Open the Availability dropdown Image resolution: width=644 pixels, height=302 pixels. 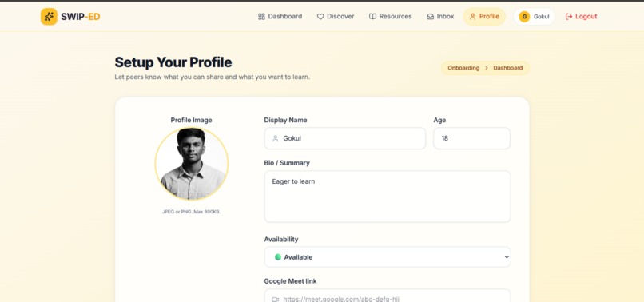tap(388, 256)
